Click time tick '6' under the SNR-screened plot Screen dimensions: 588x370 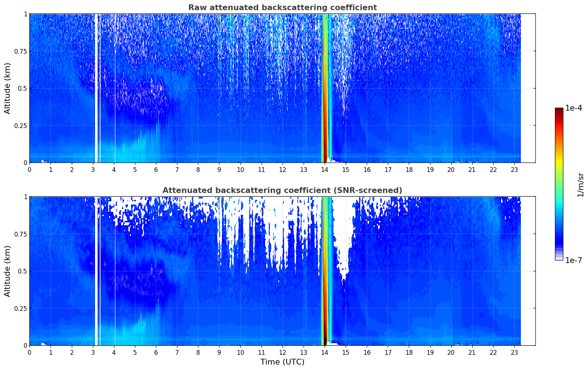tap(156, 352)
